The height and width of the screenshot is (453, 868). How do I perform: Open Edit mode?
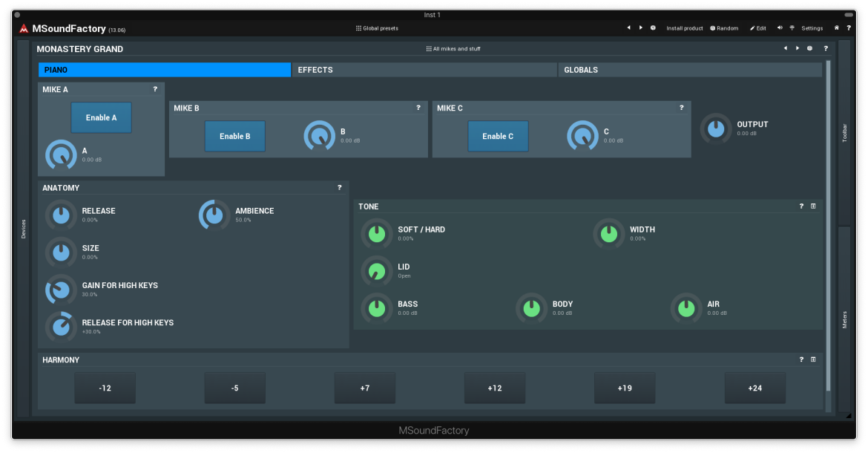(x=758, y=28)
